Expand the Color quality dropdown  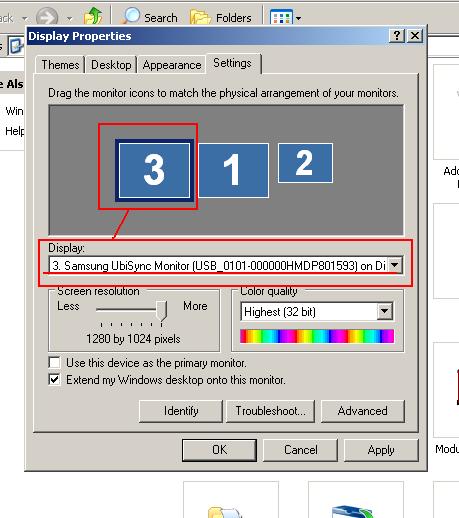[x=384, y=311]
